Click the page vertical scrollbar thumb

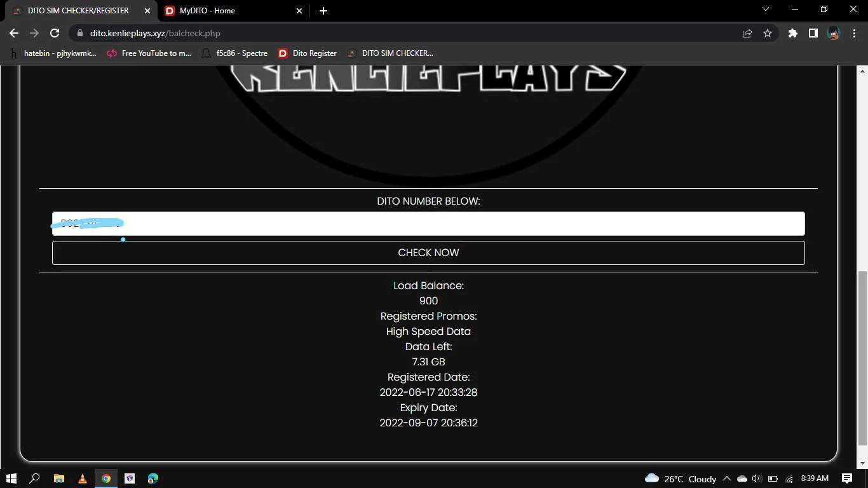(862, 358)
